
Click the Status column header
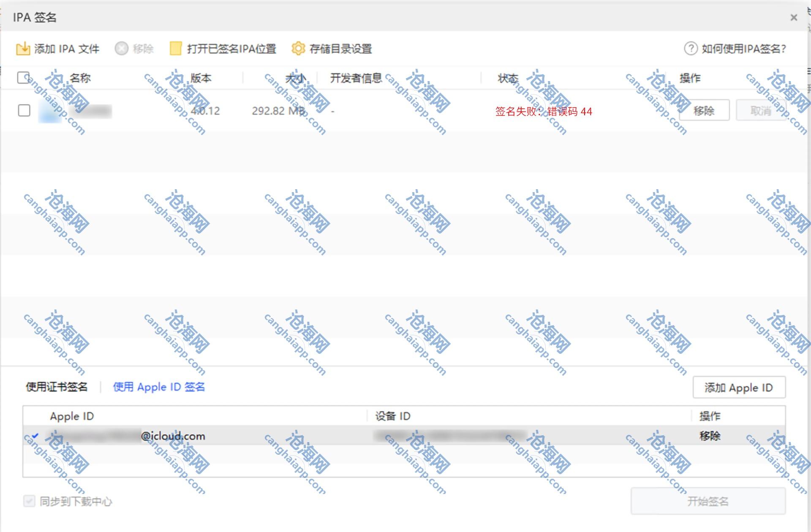coord(508,78)
